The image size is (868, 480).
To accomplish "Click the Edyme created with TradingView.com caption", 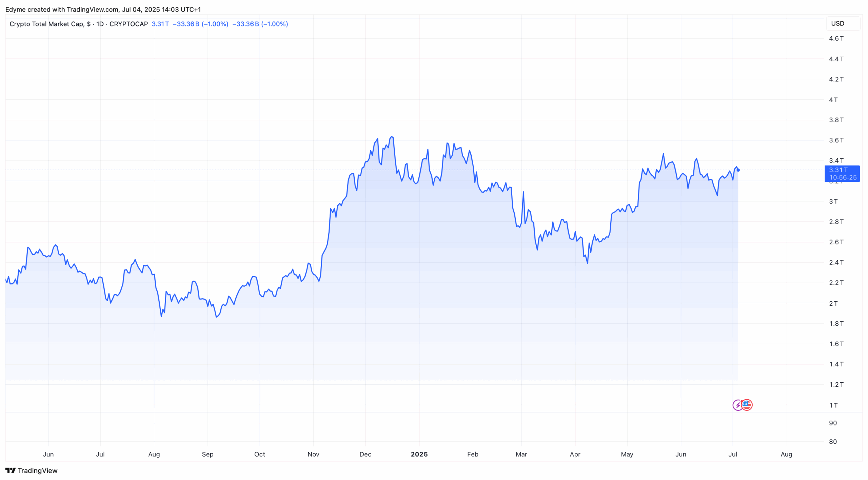I will click(103, 9).
